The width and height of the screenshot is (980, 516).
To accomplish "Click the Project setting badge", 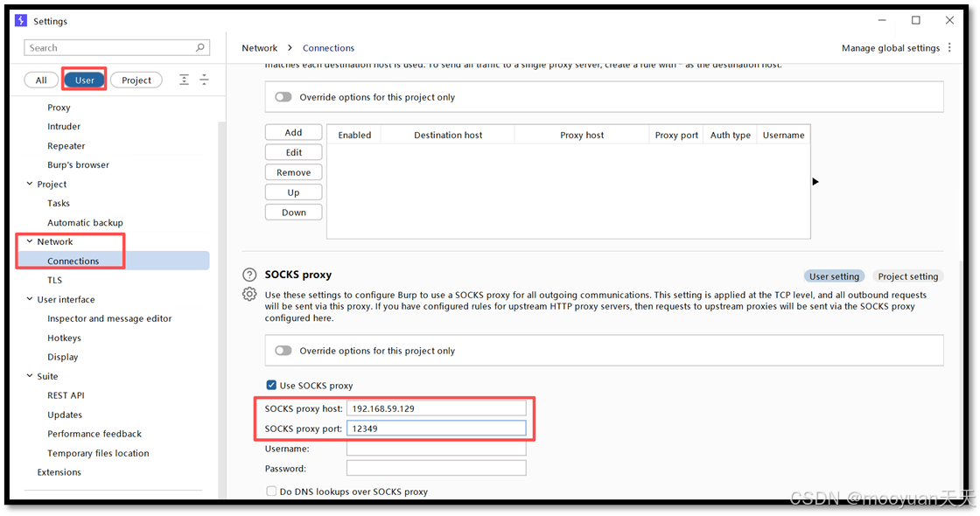I will tap(908, 276).
